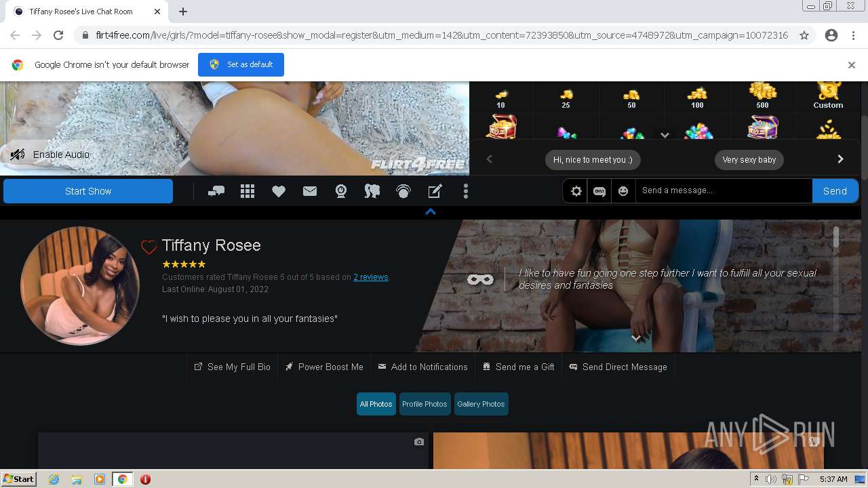Click the chat speech bubble icon beside gear
Image resolution: width=868 pixels, height=488 pixels.
pos(599,191)
